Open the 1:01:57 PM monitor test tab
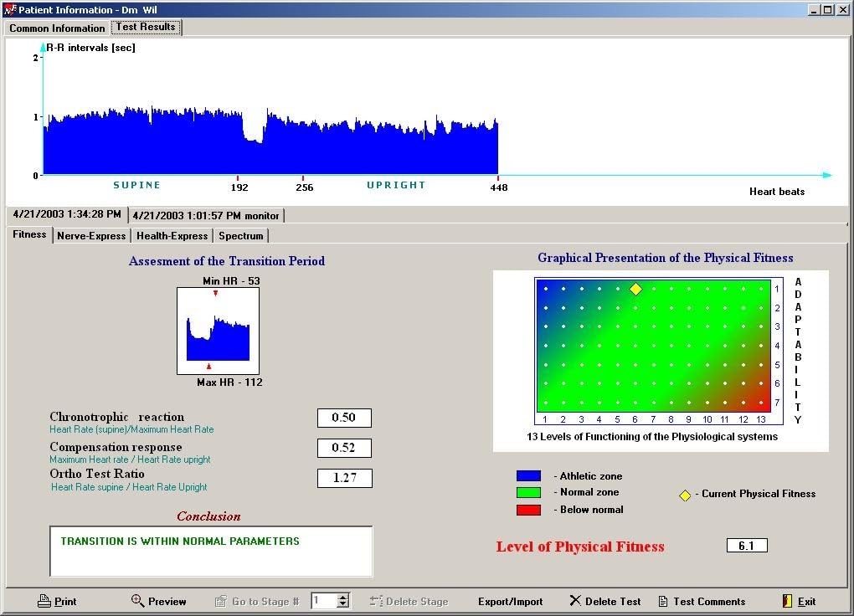 [x=206, y=214]
